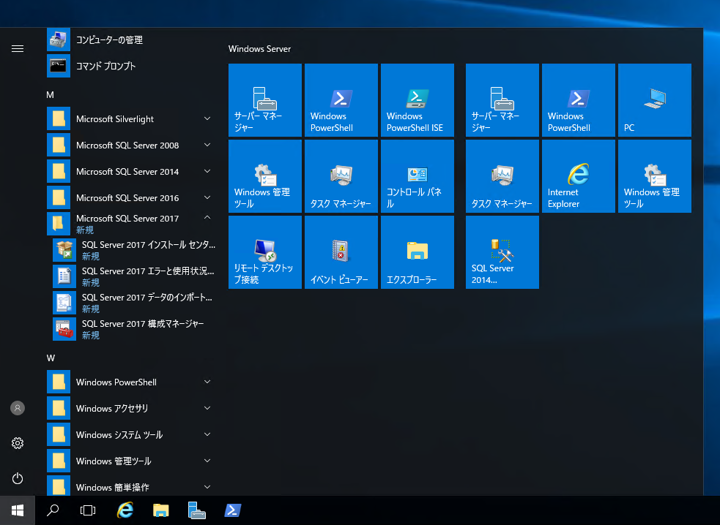The height and width of the screenshot is (525, 720).
Task: Jump via the M letter header
Action: (50, 95)
